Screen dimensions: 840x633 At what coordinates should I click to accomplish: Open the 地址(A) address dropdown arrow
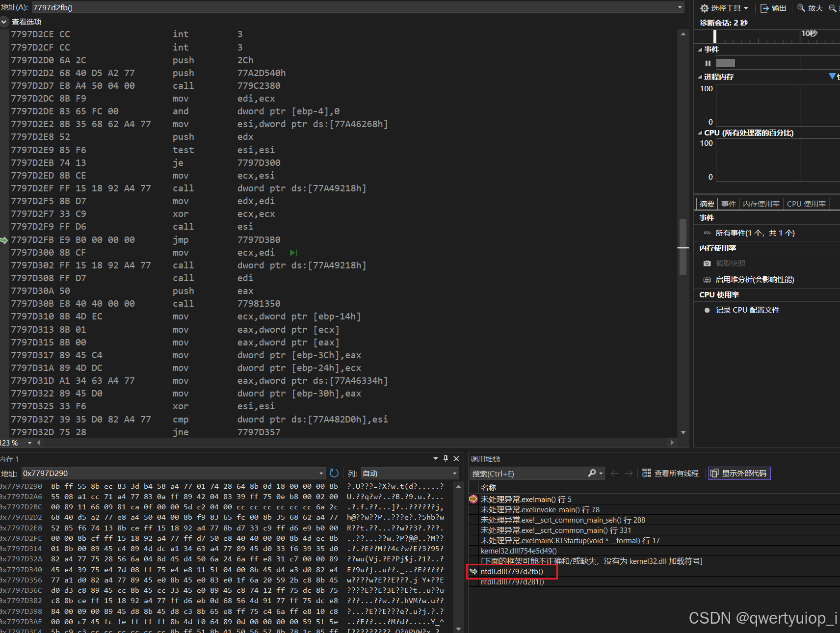click(680, 7)
